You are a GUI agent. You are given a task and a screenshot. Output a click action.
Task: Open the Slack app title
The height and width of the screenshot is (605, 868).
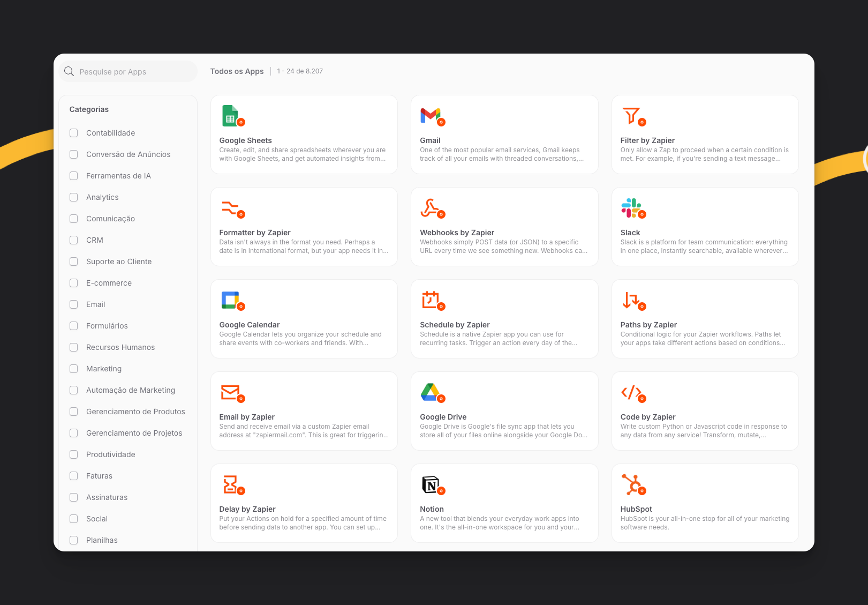point(630,233)
